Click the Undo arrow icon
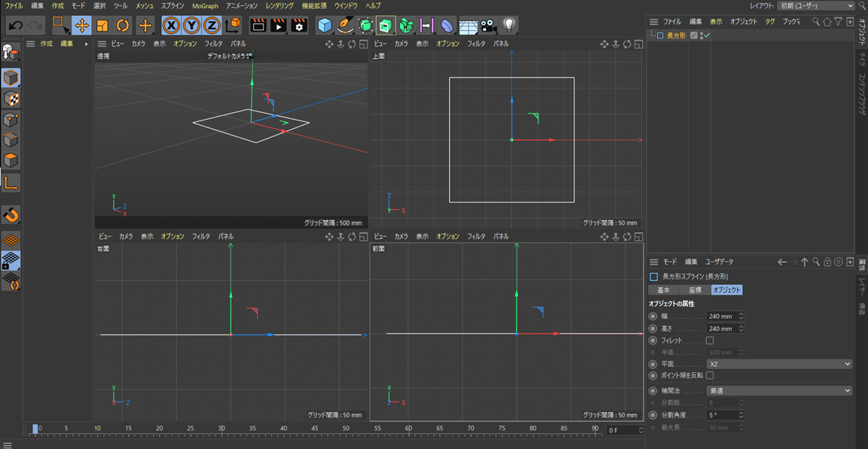868x449 pixels. (15, 26)
